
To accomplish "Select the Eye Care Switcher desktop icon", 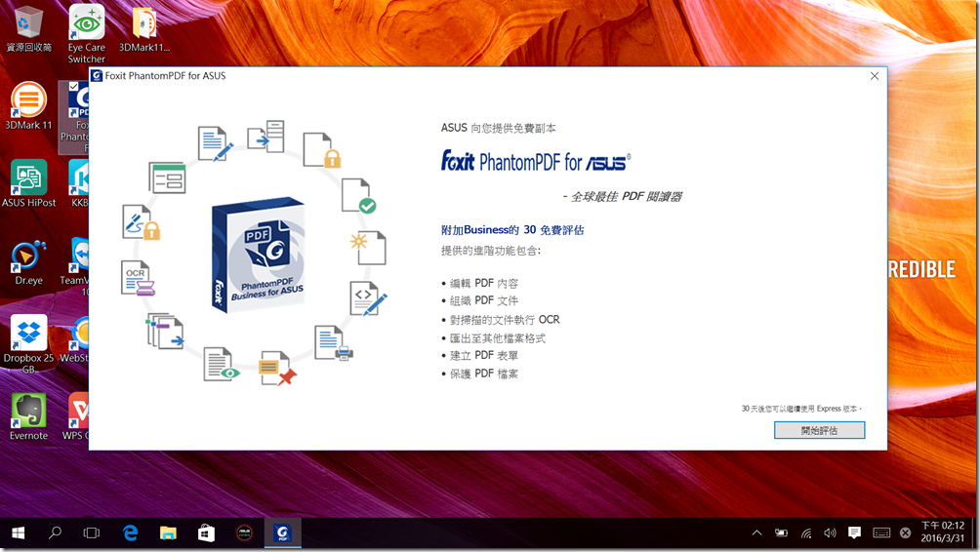I will 86,34.
